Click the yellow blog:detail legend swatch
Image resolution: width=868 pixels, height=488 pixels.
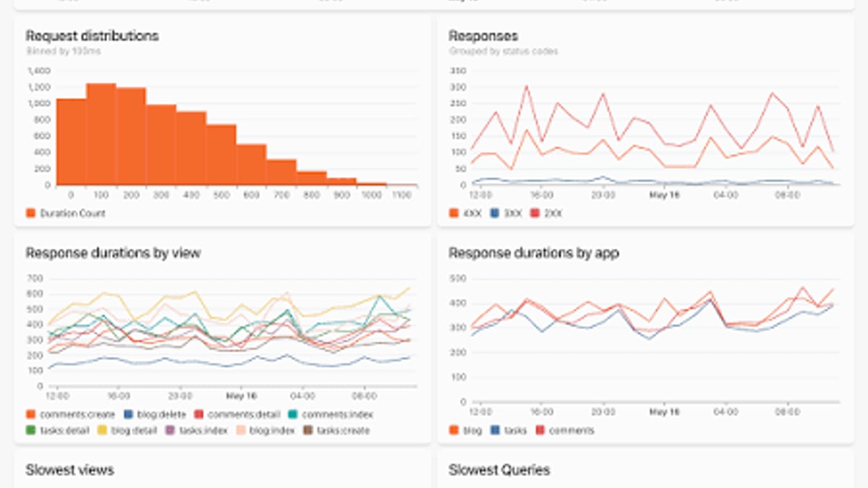[101, 430]
